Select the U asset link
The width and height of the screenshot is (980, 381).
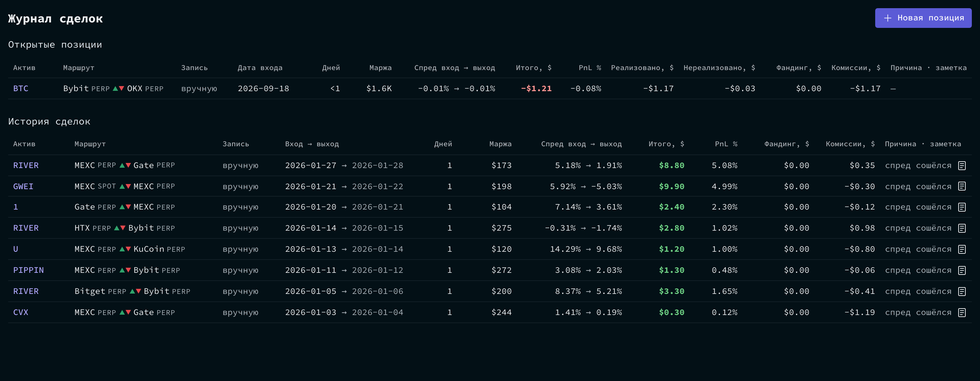(16, 249)
